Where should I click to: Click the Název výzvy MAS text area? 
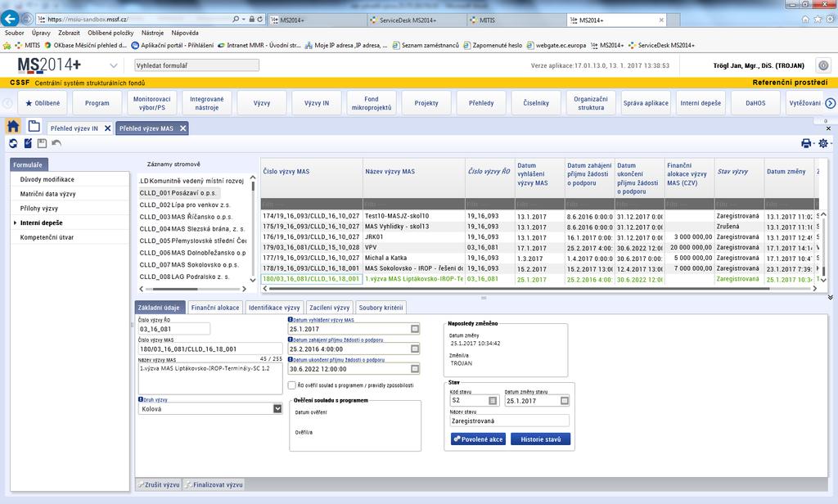pyautogui.click(x=210, y=378)
